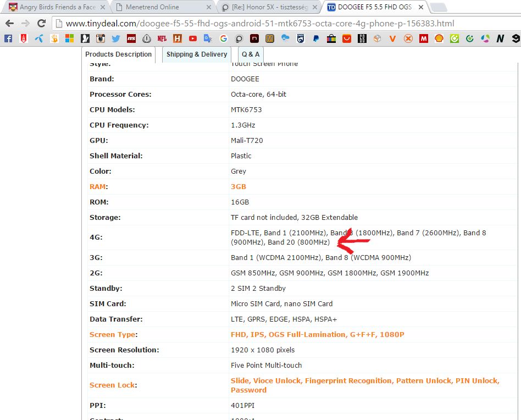The width and height of the screenshot is (521, 420).
Task: Click the '2 SIM 2 Standby' value
Action: [258, 289]
